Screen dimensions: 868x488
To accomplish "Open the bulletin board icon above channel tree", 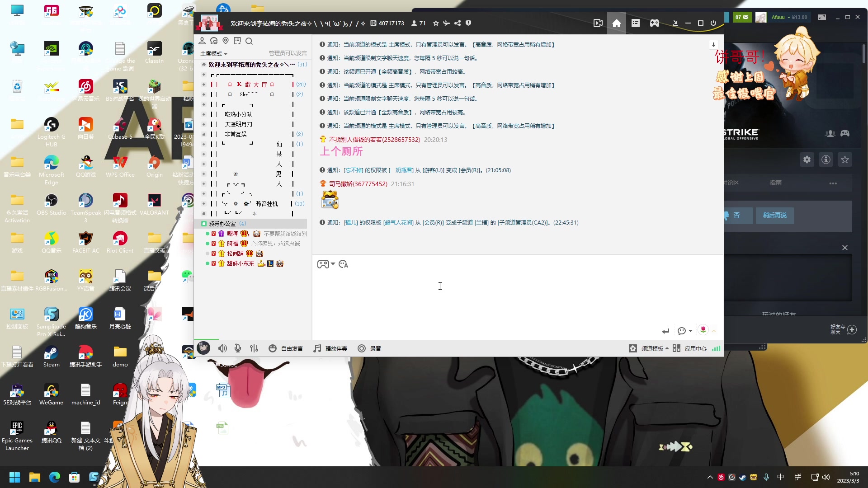I will click(x=237, y=41).
